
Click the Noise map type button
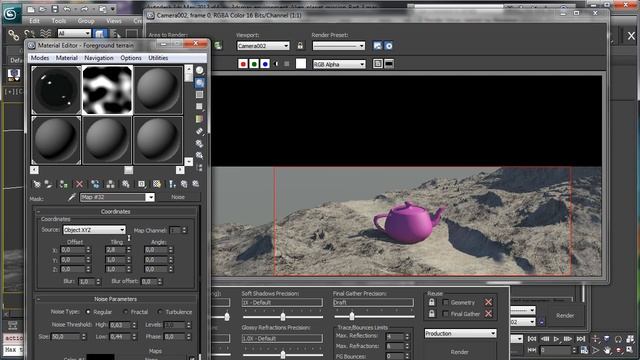tap(178, 197)
